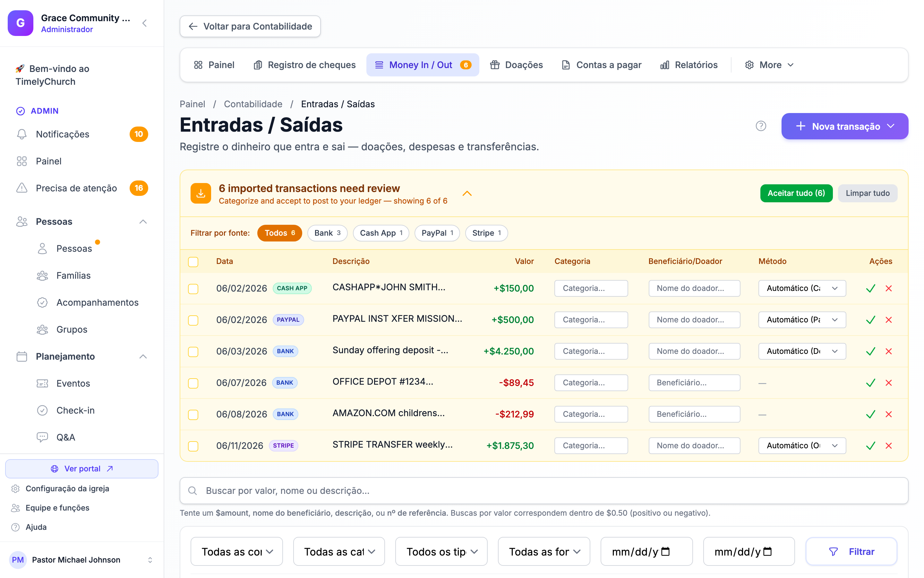The width and height of the screenshot is (924, 578).
Task: Filter source by Cash App chip
Action: pos(381,233)
